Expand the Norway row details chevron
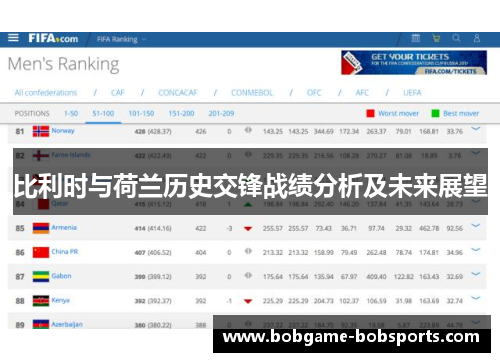The width and height of the screenshot is (500, 362). click(476, 129)
